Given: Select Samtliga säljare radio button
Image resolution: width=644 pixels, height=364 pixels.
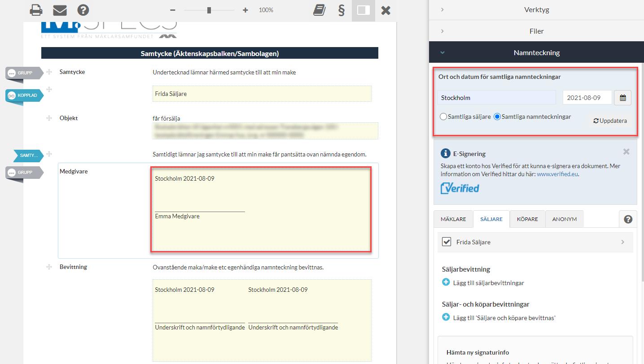Looking at the screenshot, I should pyautogui.click(x=444, y=117).
